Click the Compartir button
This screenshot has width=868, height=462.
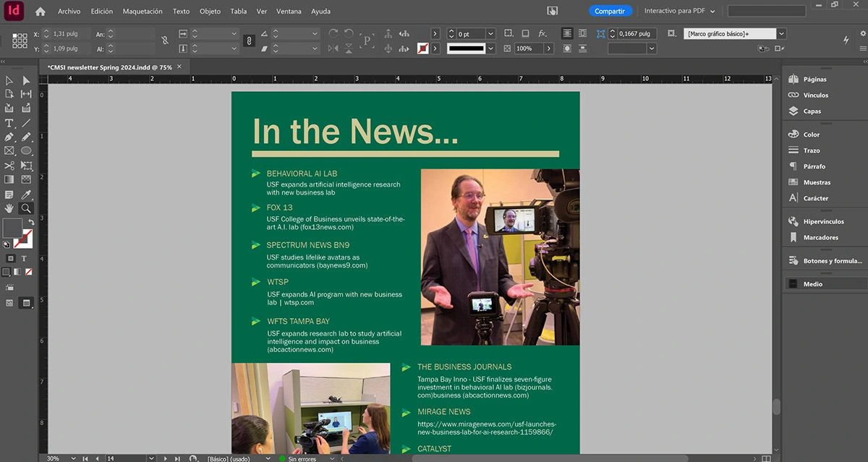pos(610,11)
